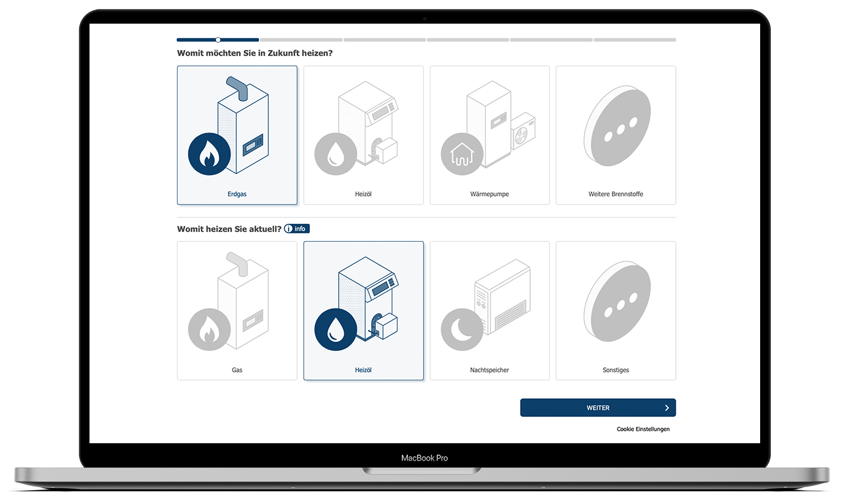
Task: Click the fourth progress bar segment
Action: [468, 40]
